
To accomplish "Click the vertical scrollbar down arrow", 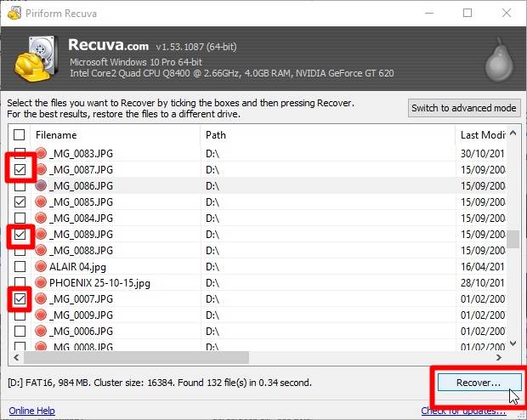I will 513,343.
